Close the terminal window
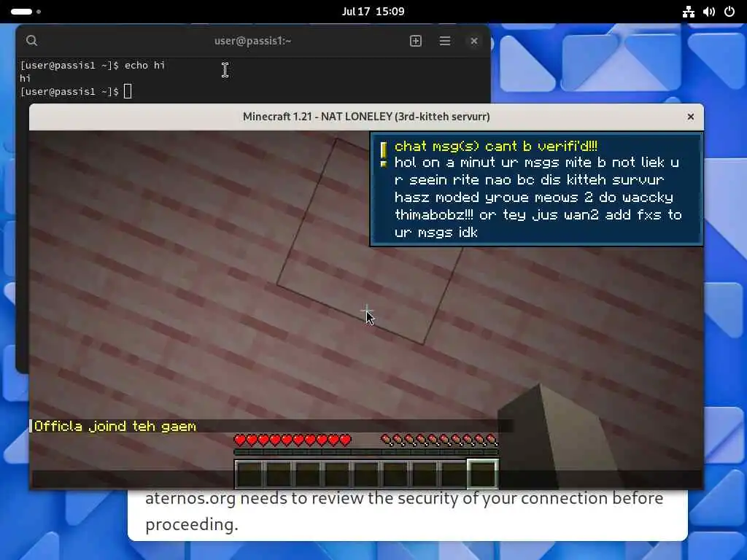The width and height of the screenshot is (747, 560). [474, 41]
